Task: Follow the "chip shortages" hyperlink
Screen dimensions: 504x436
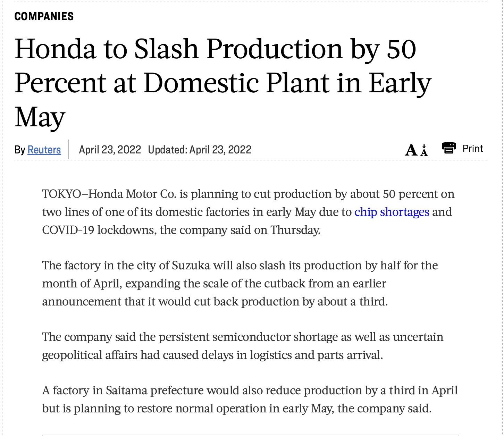Action: coord(392,212)
